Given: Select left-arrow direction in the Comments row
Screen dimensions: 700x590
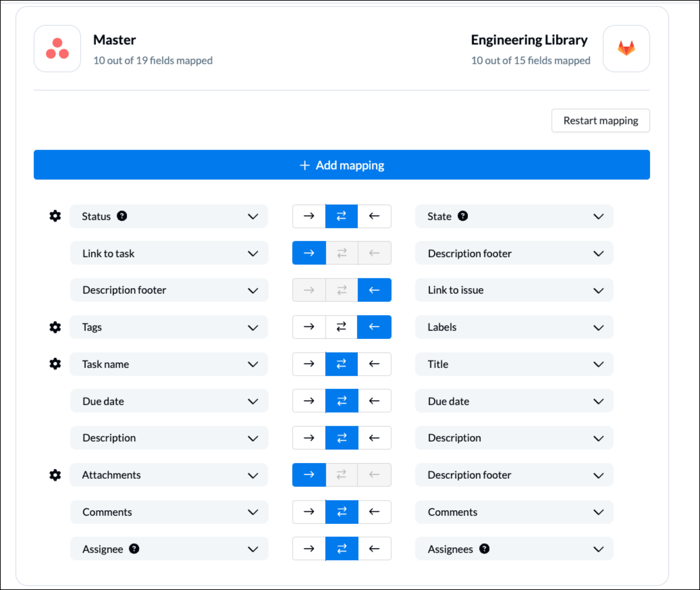Looking at the screenshot, I should point(374,512).
